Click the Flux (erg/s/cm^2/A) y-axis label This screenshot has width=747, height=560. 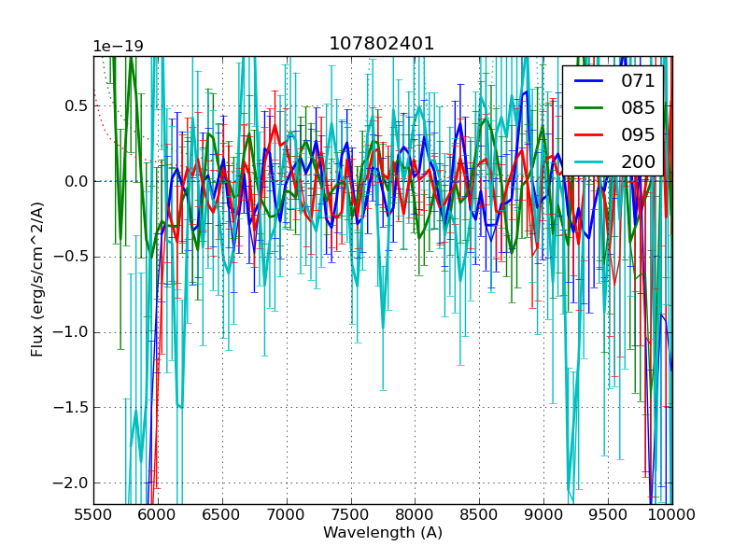click(37, 280)
